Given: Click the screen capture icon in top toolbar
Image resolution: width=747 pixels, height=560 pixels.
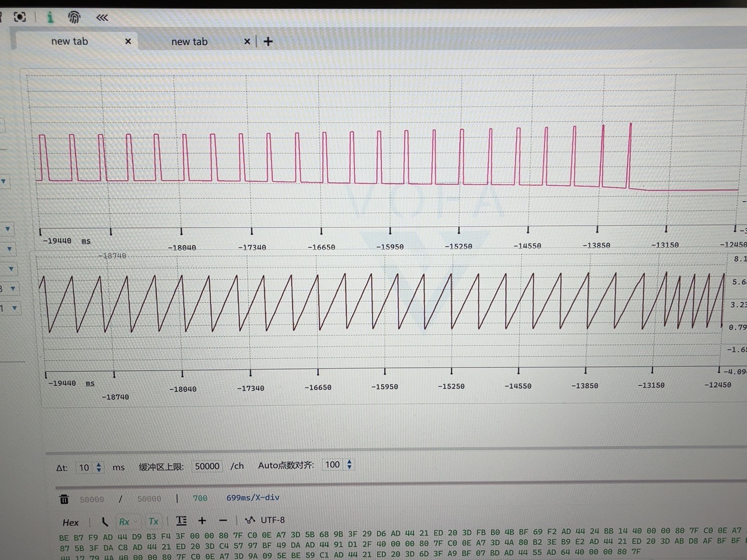Looking at the screenshot, I should pyautogui.click(x=20, y=17).
